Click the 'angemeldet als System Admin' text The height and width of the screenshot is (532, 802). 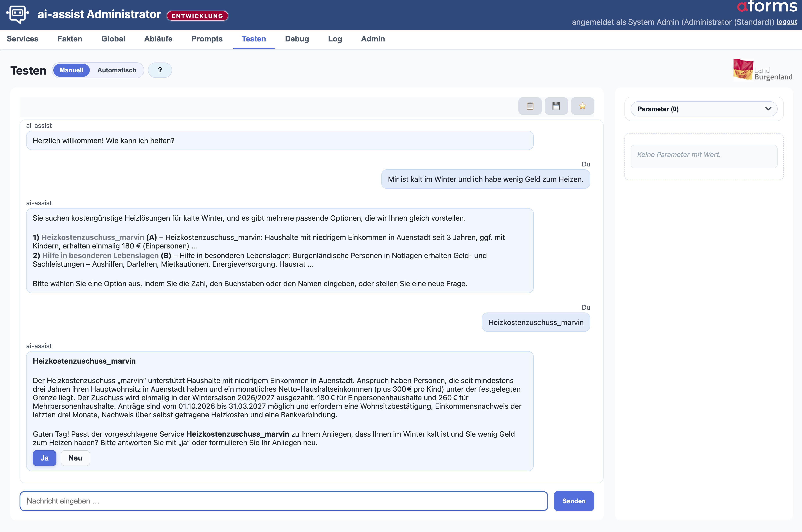[673, 22]
